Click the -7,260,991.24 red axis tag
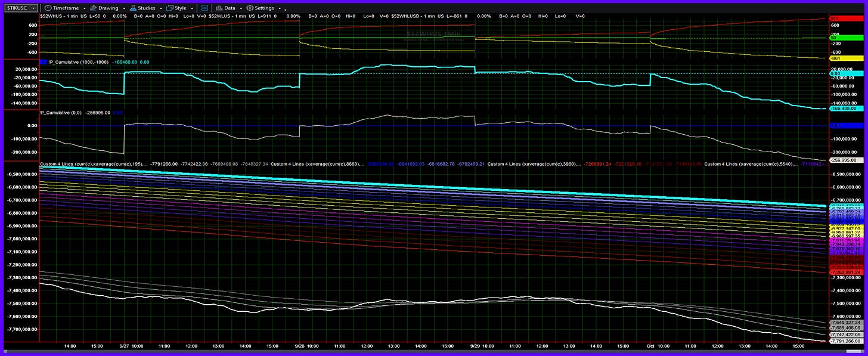The image size is (868, 356). 846,272
